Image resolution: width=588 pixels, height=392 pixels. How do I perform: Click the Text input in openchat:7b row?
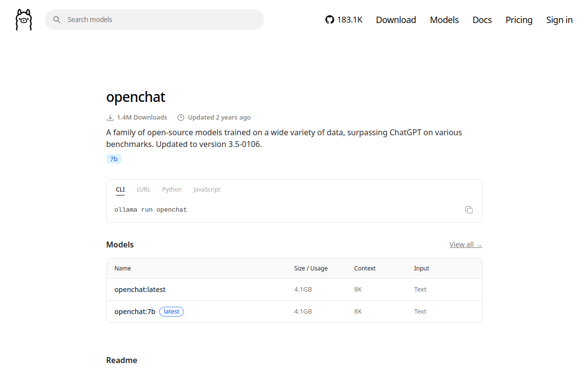[420, 312]
